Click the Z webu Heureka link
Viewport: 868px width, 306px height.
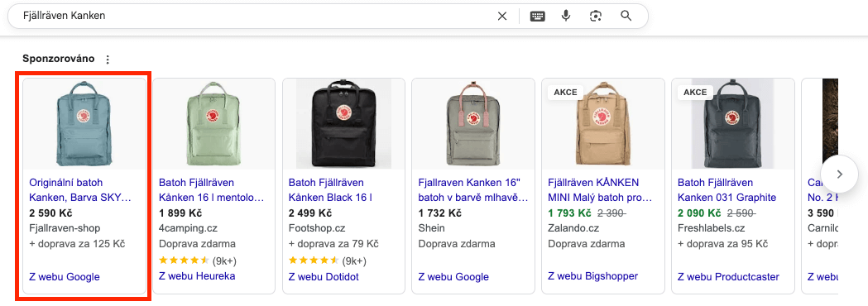(197, 276)
